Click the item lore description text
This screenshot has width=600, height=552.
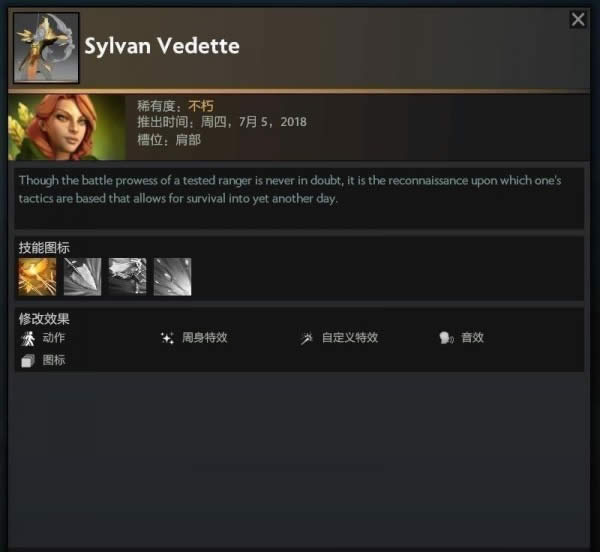(290, 189)
